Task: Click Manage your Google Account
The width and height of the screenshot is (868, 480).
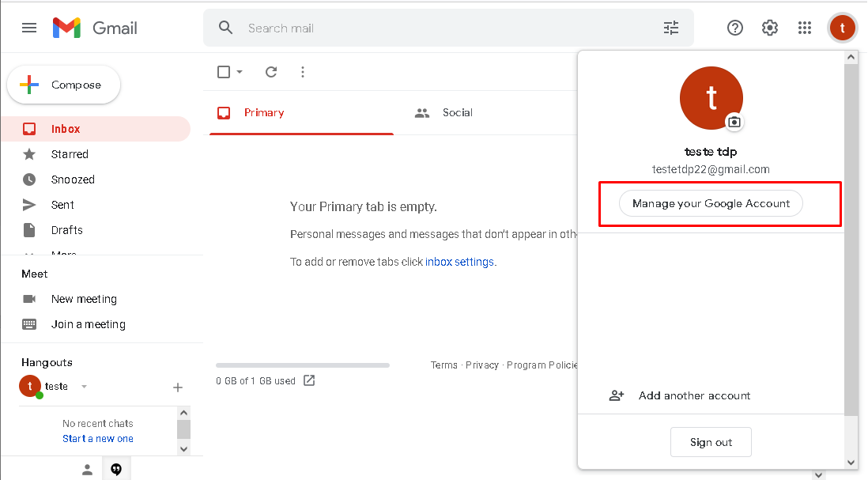Action: 711,204
